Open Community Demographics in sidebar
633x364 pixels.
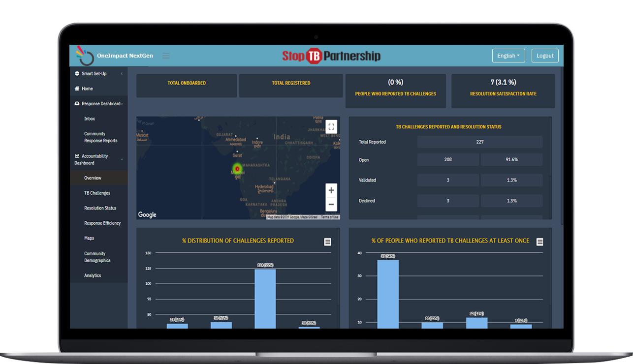[97, 257]
